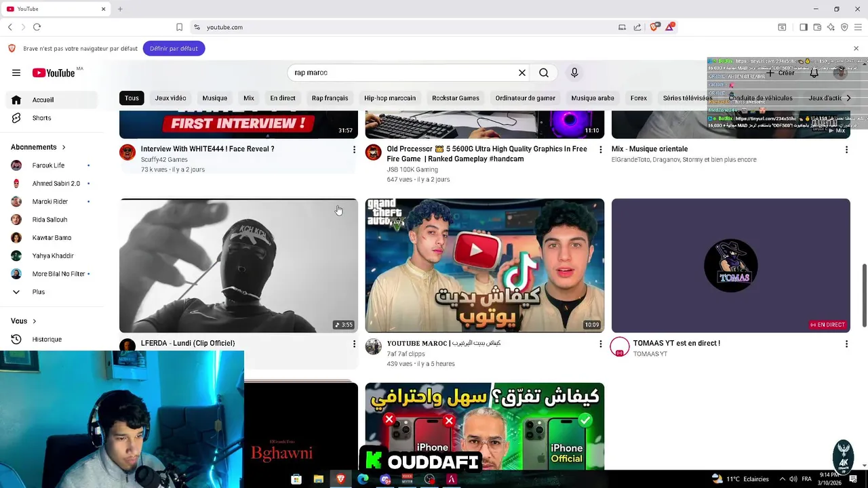Open the Scuffy42 Games channel link
This screenshot has width=868, height=488.
164,160
